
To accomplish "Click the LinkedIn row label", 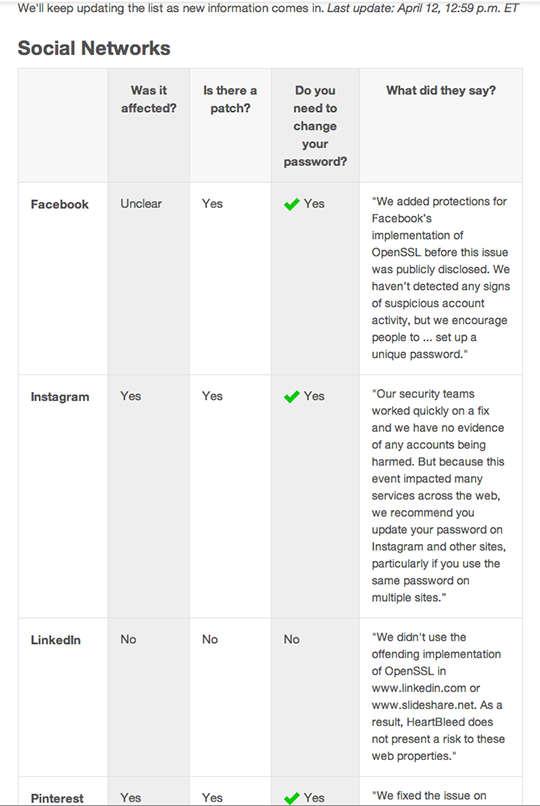I will point(55,640).
